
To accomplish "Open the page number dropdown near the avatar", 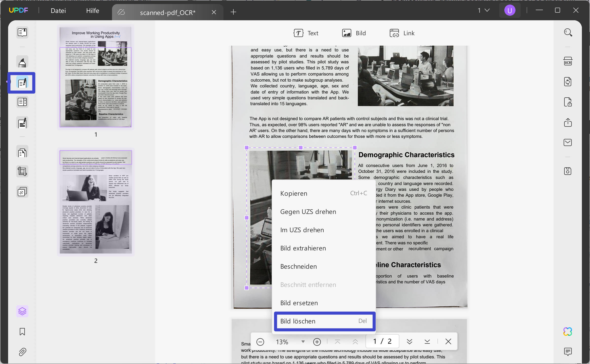I will click(x=483, y=10).
